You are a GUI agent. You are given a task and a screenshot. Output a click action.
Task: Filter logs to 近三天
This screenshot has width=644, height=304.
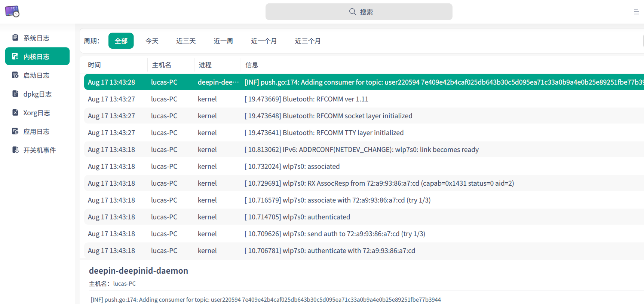(186, 41)
